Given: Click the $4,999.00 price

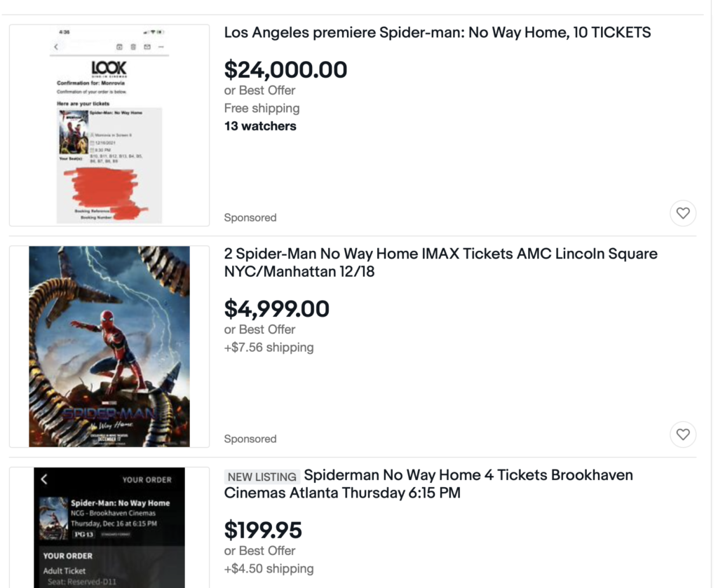Looking at the screenshot, I should (276, 308).
